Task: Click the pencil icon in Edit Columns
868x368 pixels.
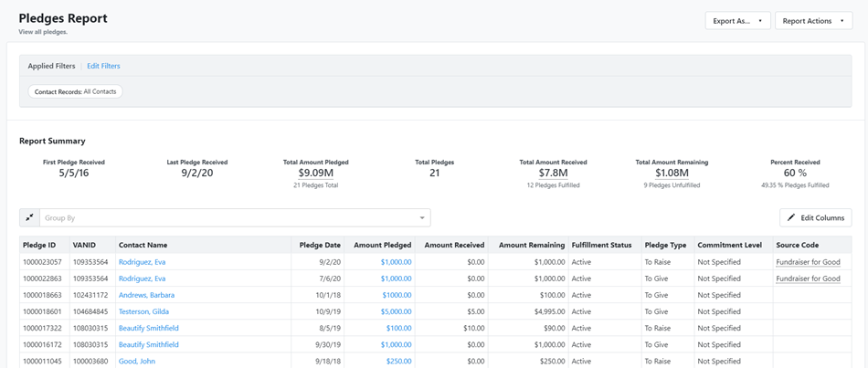Action: click(791, 217)
